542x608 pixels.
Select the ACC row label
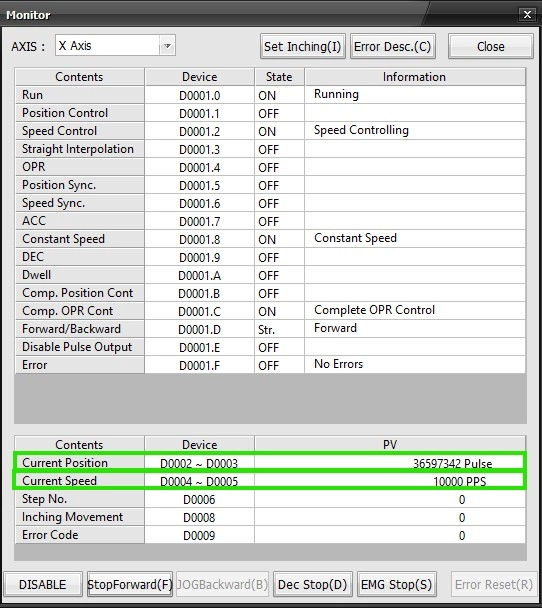(x=80, y=221)
